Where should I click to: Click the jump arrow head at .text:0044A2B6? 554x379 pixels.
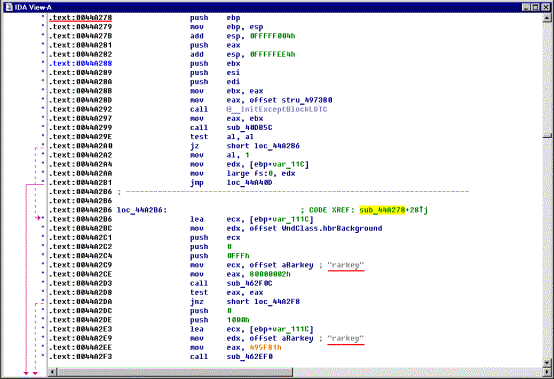click(39, 218)
